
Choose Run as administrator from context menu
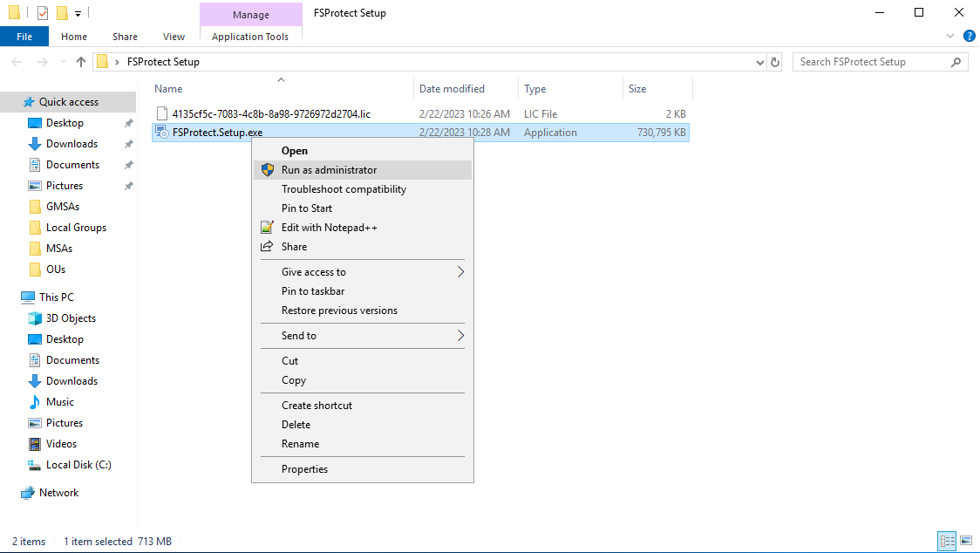[x=329, y=170]
